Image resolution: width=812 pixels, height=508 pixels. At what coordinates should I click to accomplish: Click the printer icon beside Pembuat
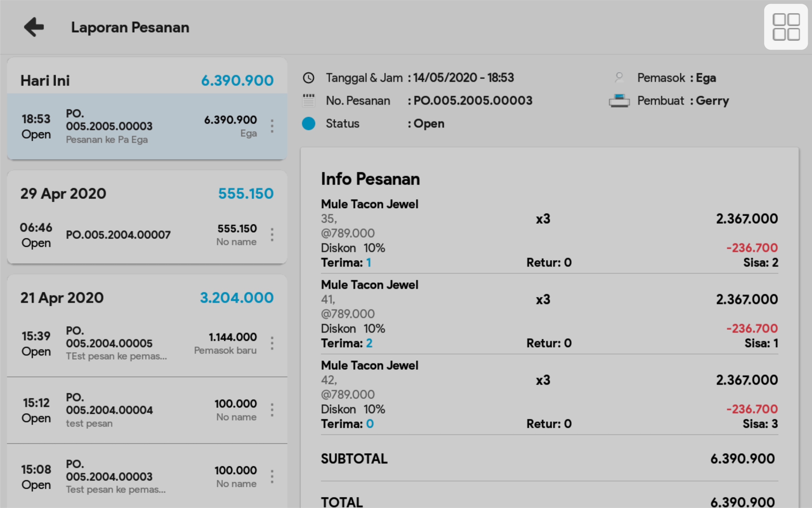tap(619, 101)
